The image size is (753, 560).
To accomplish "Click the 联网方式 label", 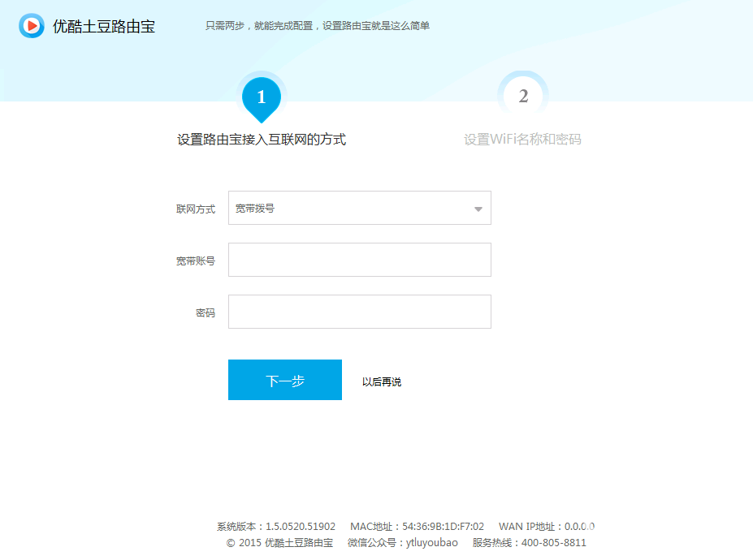I will point(196,209).
